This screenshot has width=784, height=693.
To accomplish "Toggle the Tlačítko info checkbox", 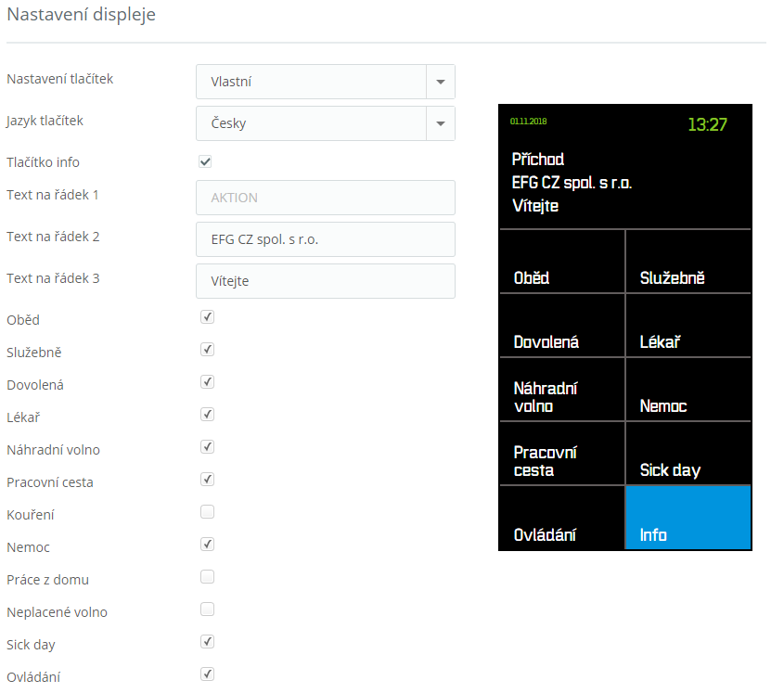I will coord(206,161).
